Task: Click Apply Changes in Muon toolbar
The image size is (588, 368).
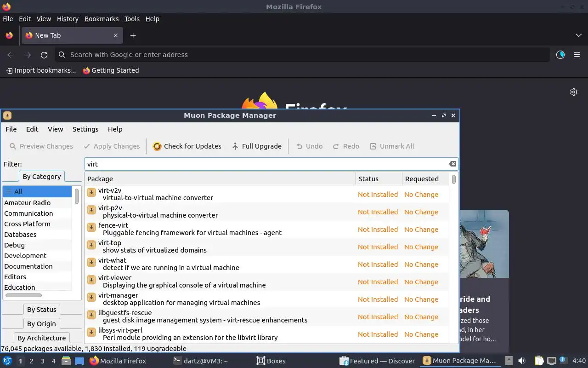Action: click(112, 146)
